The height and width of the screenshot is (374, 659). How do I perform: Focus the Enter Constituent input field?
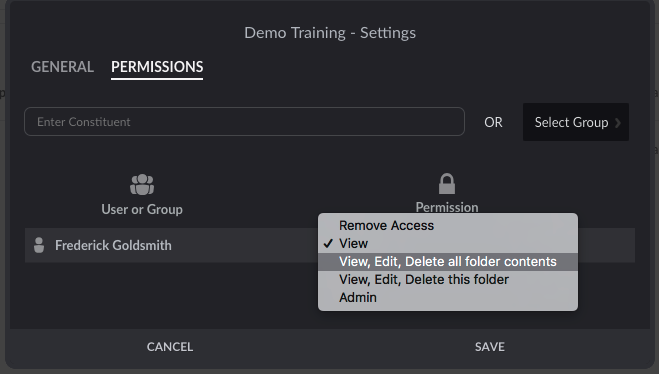244,121
